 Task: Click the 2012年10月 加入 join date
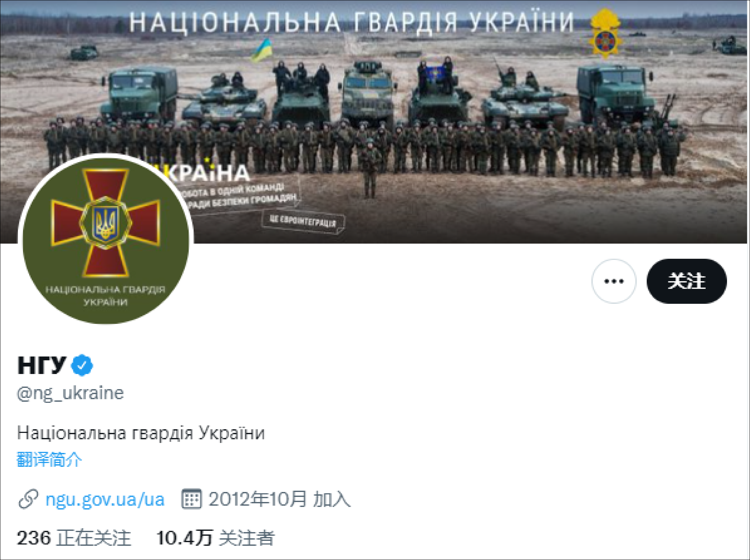click(279, 499)
